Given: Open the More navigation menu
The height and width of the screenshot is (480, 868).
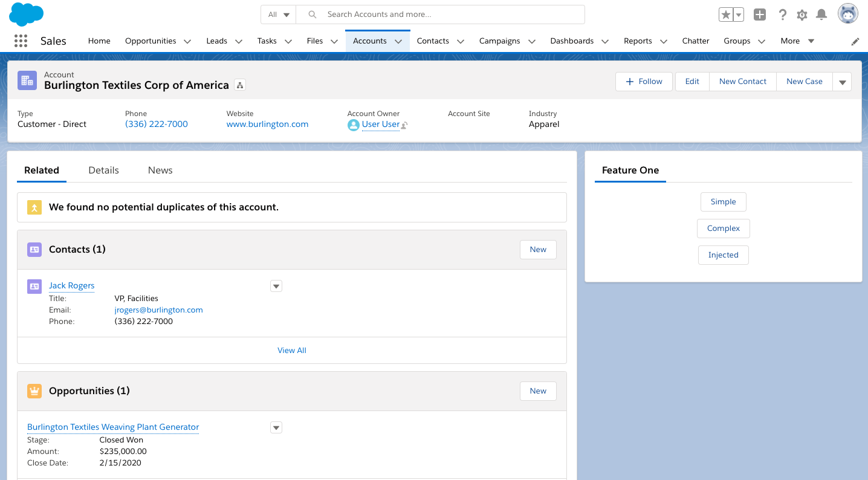Looking at the screenshot, I should pos(797,41).
